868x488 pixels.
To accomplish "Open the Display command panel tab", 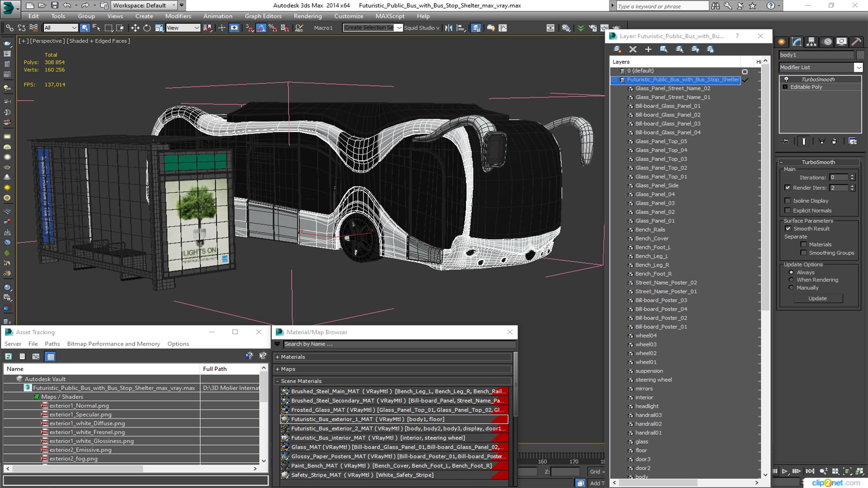I will 841,42.
